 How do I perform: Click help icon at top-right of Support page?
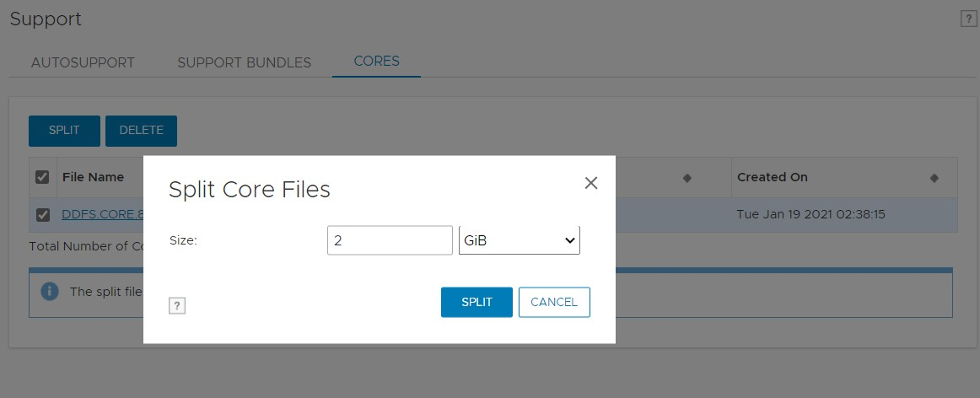[969, 19]
